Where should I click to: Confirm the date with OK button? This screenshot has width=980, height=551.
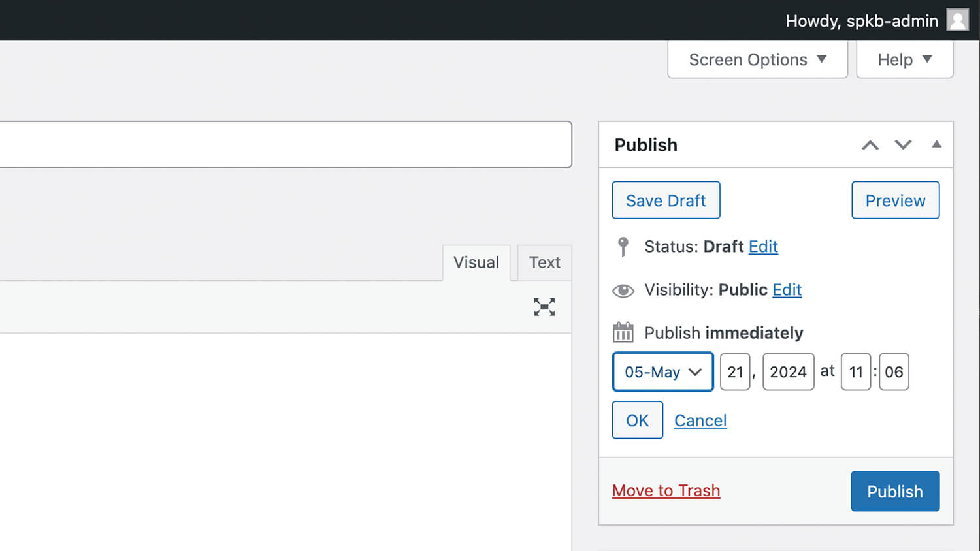(x=637, y=420)
